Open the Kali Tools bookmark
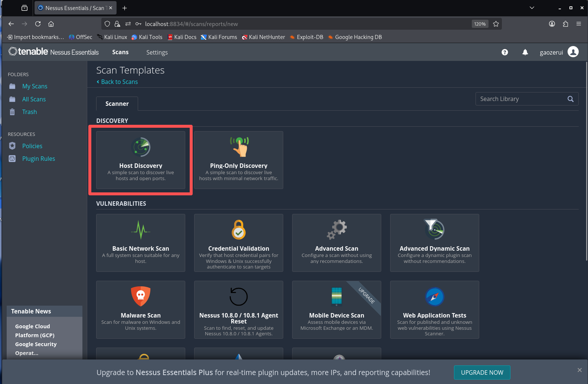The height and width of the screenshot is (384, 588). pyautogui.click(x=147, y=37)
